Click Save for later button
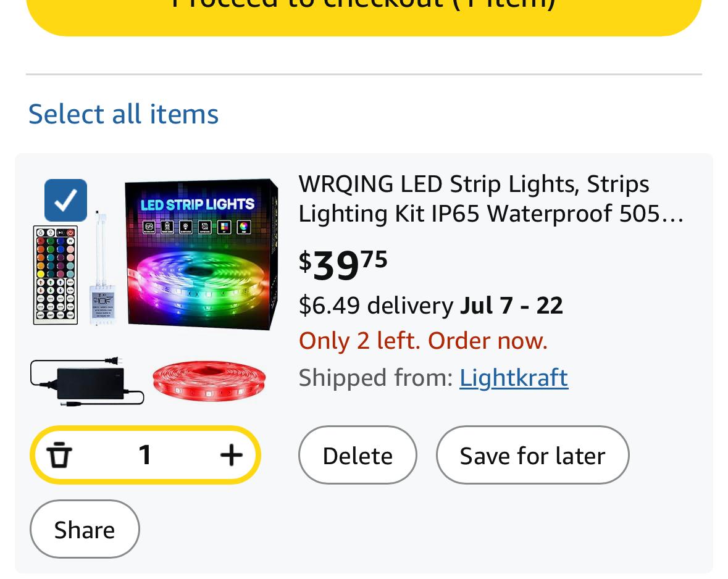This screenshot has height=579, width=728. (532, 456)
